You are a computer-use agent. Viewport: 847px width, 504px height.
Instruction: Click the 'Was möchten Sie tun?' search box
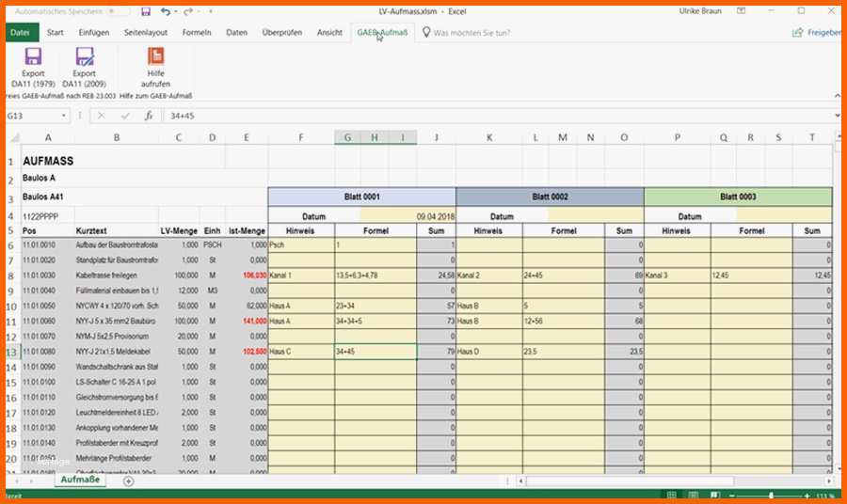[471, 33]
